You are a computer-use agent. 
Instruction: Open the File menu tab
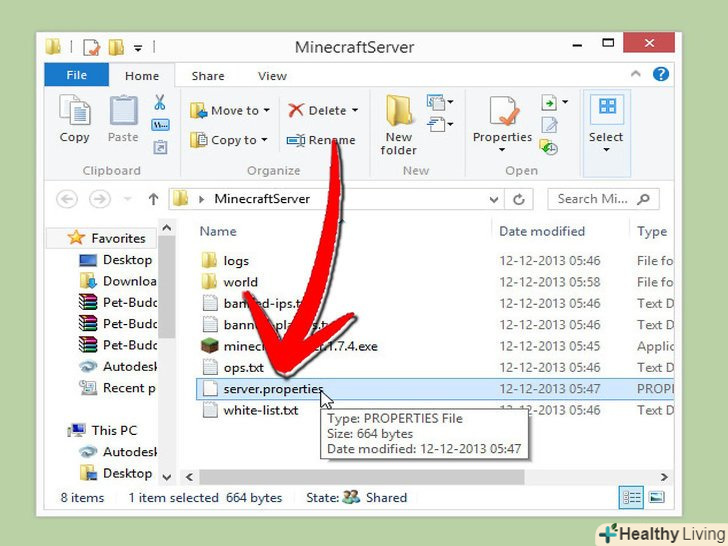click(77, 75)
